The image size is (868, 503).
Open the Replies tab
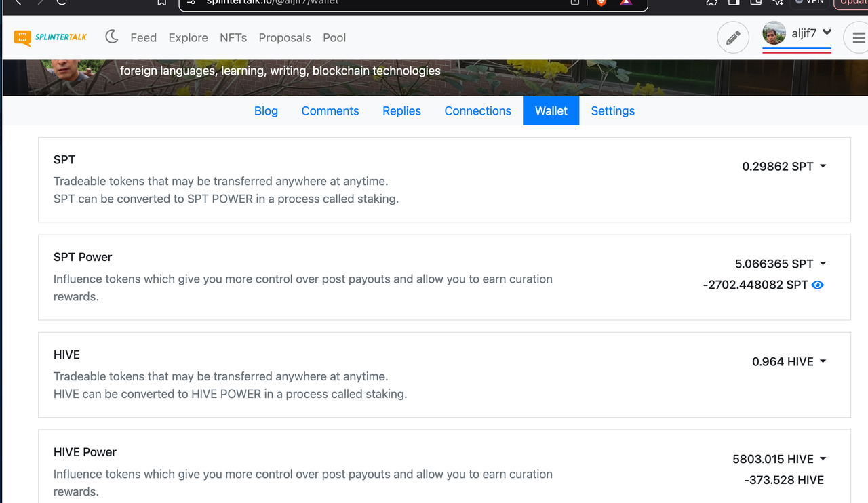(401, 110)
